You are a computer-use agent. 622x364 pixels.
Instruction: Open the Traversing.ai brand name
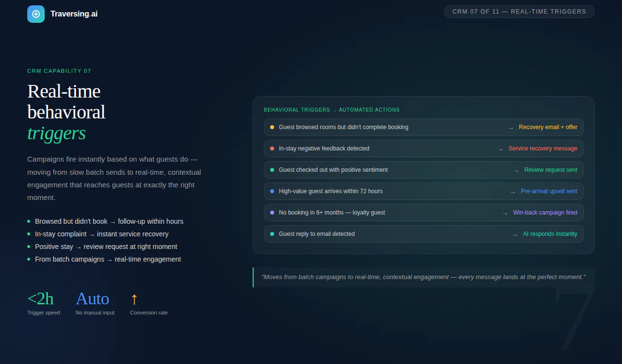coord(74,14)
